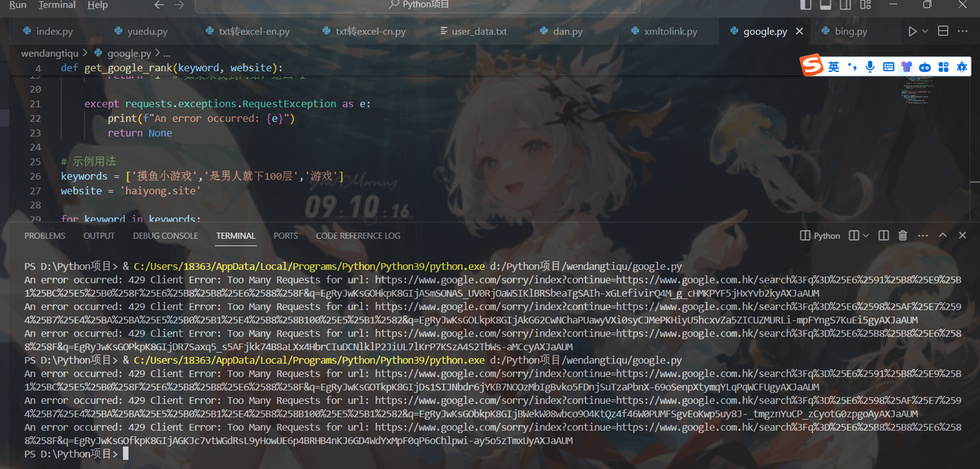The height and width of the screenshot is (469, 980).
Task: Kill terminal with trash icon
Action: 903,236
